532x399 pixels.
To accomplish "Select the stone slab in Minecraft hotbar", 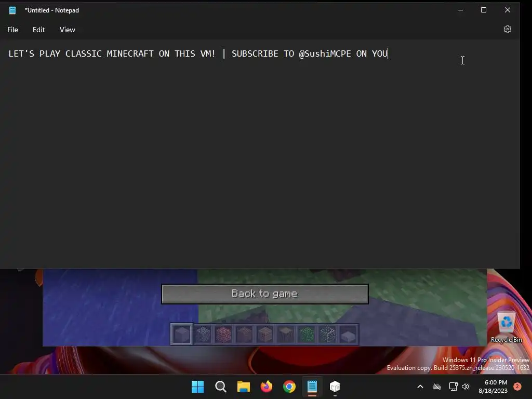I will coord(348,336).
